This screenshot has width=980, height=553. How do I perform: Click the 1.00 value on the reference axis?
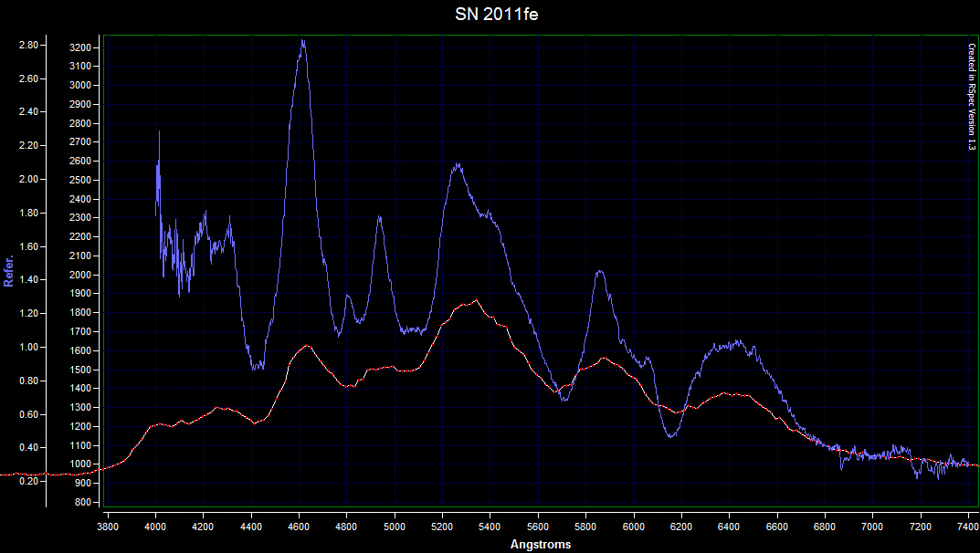coord(28,347)
